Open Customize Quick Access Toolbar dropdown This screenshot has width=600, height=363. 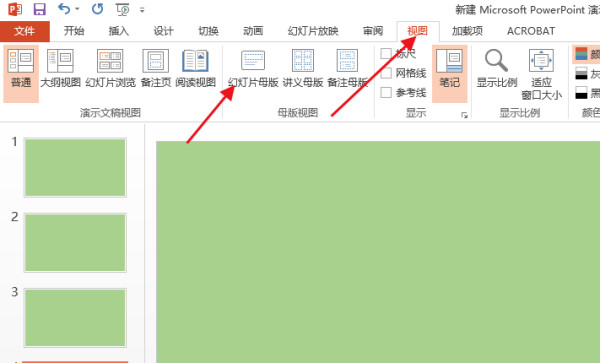[x=142, y=10]
